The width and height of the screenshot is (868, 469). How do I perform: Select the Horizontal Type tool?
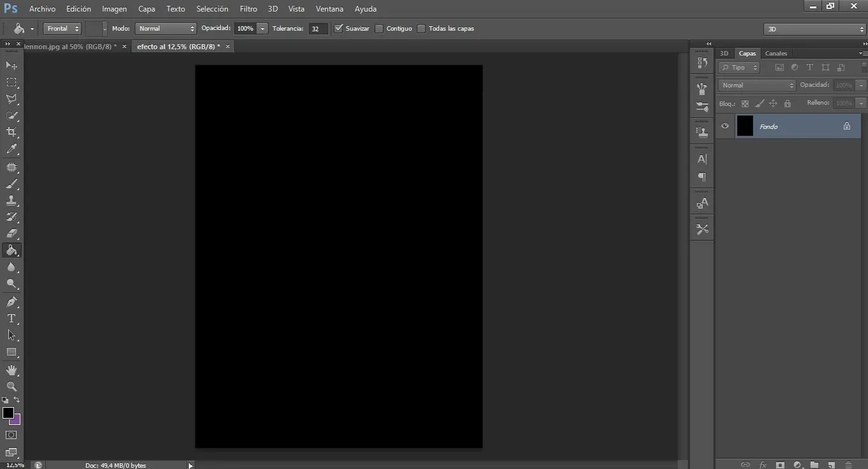[x=11, y=318]
